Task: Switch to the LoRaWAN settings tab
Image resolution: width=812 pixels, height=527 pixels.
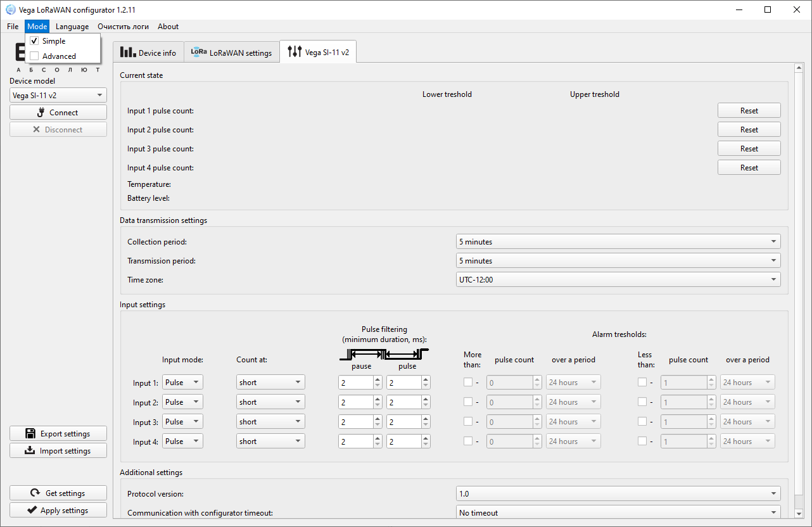Action: coord(232,53)
